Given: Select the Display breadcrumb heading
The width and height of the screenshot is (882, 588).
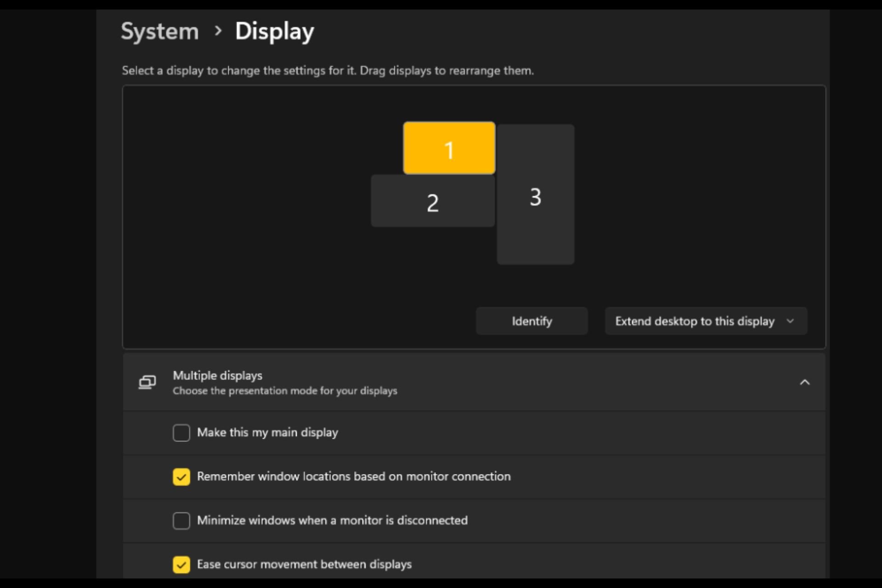Looking at the screenshot, I should pyautogui.click(x=274, y=31).
